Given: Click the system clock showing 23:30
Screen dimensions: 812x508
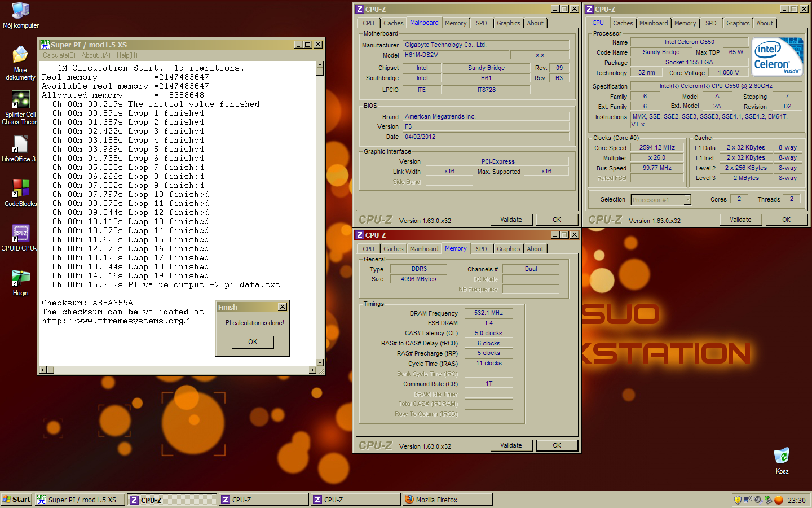Looking at the screenshot, I should [x=796, y=500].
